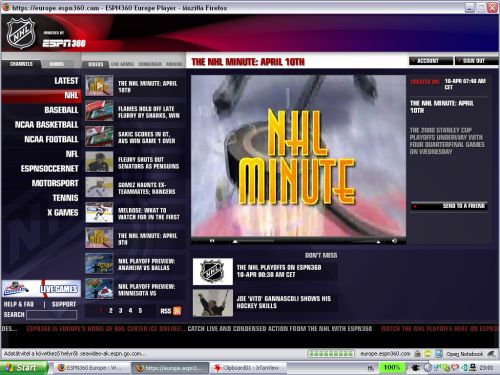500x375 pixels.
Task: Open the Account button
Action: [431, 61]
